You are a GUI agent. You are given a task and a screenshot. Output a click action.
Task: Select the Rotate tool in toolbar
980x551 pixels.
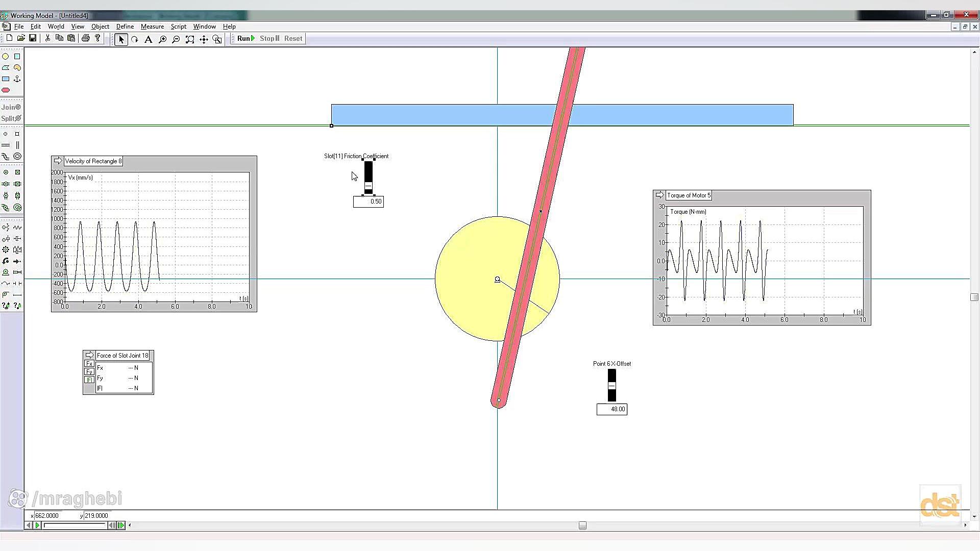(135, 39)
